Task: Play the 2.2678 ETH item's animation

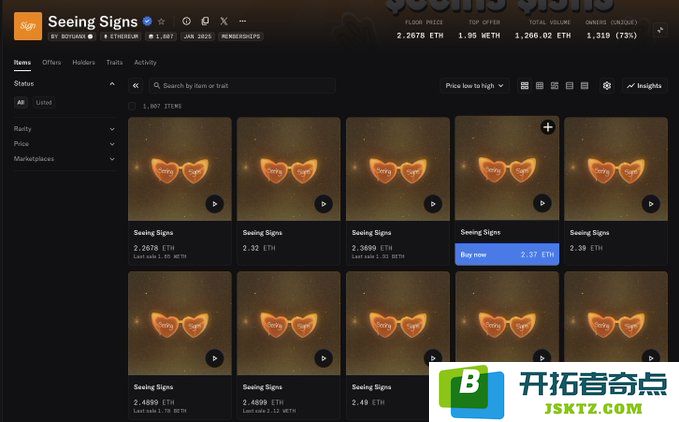Action: click(214, 204)
